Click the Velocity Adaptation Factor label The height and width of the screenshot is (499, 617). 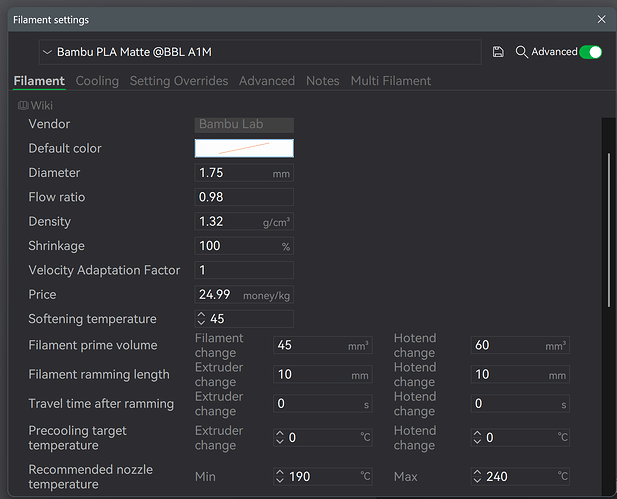[x=104, y=270]
